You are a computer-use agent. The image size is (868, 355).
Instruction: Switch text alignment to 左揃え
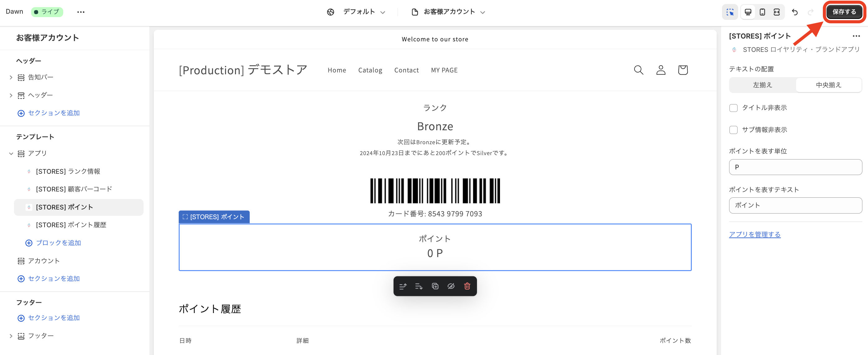tap(762, 85)
